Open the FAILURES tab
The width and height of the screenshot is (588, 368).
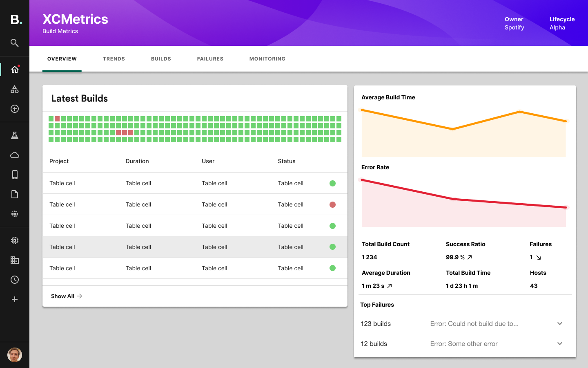[210, 58]
